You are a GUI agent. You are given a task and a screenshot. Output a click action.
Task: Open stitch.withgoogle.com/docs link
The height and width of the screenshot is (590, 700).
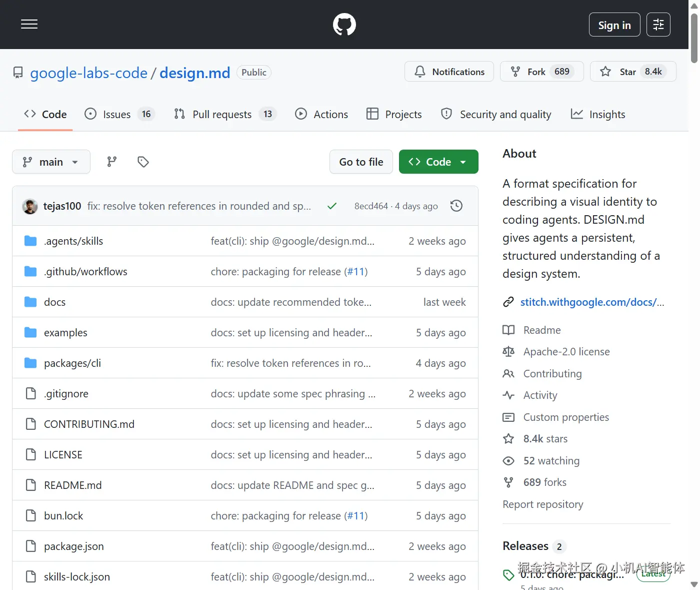click(x=592, y=302)
